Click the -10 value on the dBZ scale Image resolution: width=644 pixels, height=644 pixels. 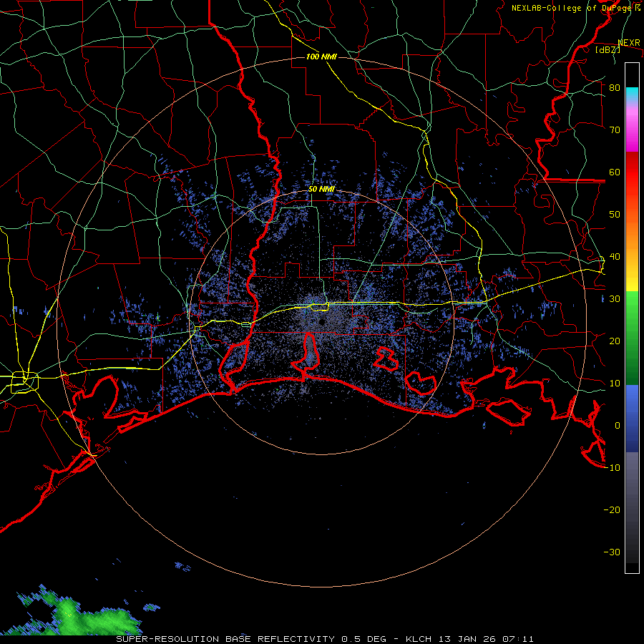pyautogui.click(x=612, y=467)
